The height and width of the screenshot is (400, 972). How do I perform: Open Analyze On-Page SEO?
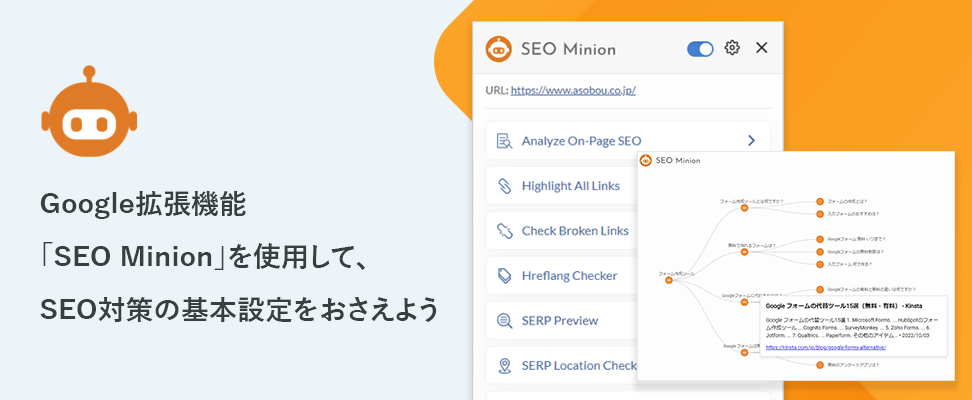pos(627,141)
